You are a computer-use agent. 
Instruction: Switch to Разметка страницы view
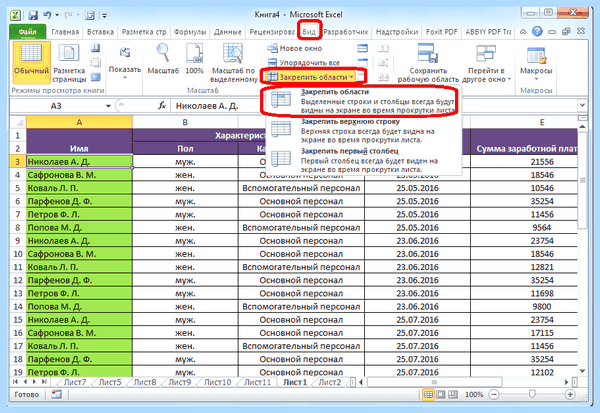[x=69, y=63]
